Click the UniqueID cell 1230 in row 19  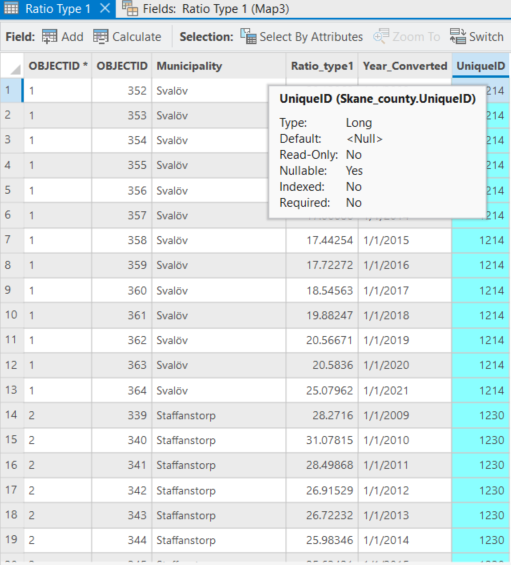pos(480,540)
